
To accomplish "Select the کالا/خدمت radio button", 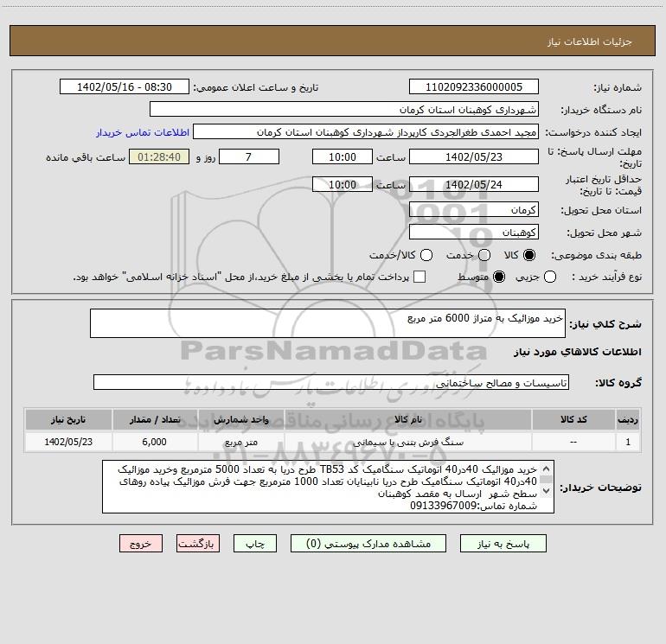I will click(x=426, y=255).
